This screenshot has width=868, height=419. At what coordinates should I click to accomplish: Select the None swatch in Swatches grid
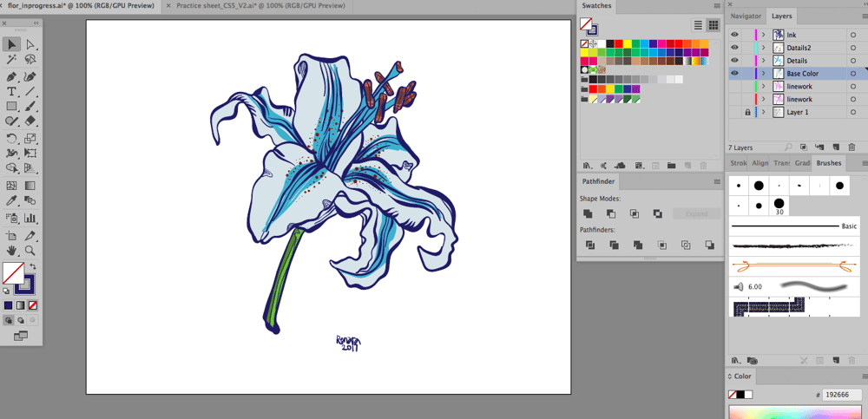(x=584, y=43)
